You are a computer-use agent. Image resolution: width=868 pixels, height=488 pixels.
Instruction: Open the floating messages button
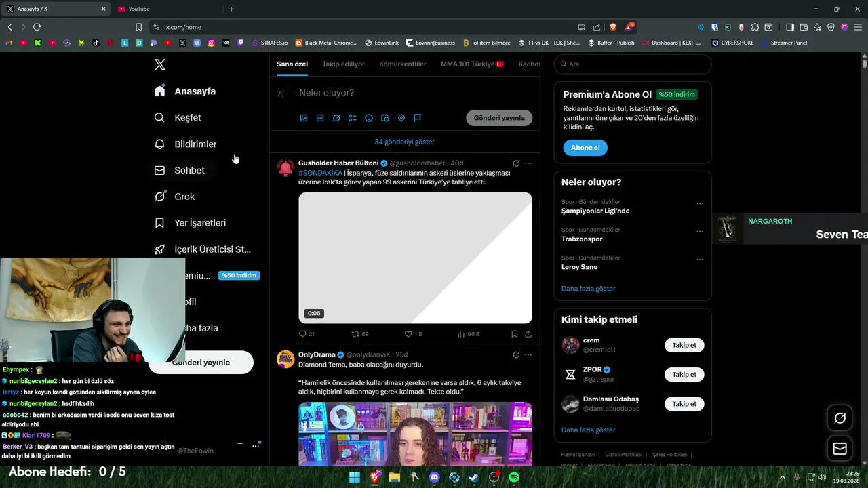(x=840, y=449)
